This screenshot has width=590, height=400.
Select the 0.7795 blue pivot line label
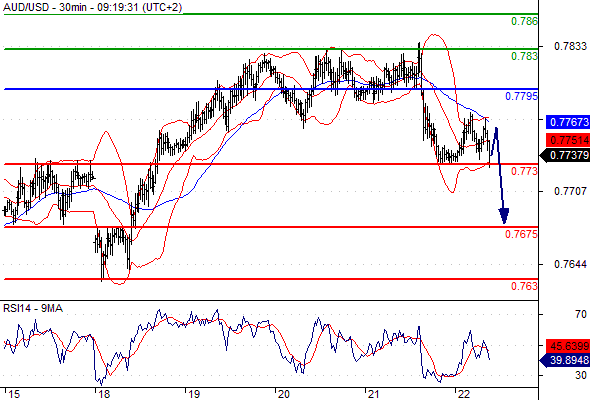[x=522, y=96]
